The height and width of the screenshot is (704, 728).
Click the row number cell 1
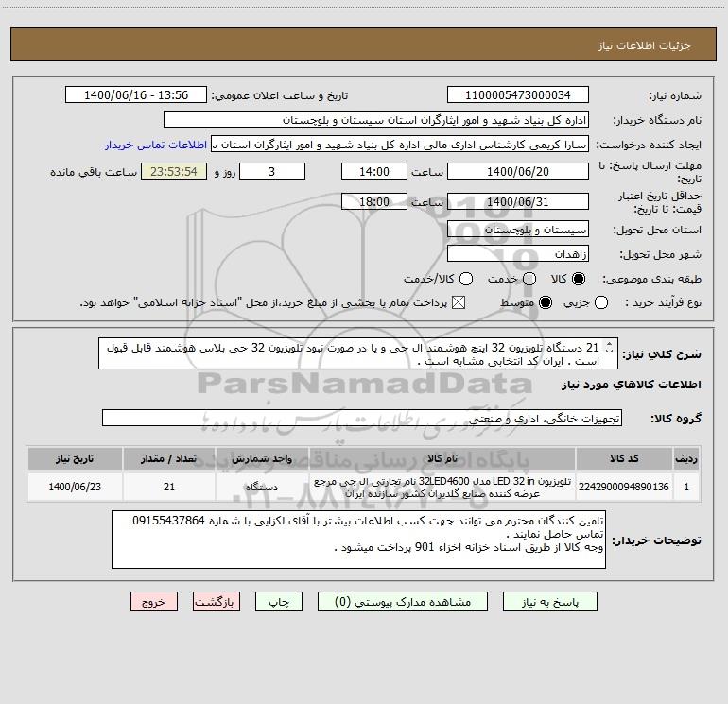click(686, 487)
